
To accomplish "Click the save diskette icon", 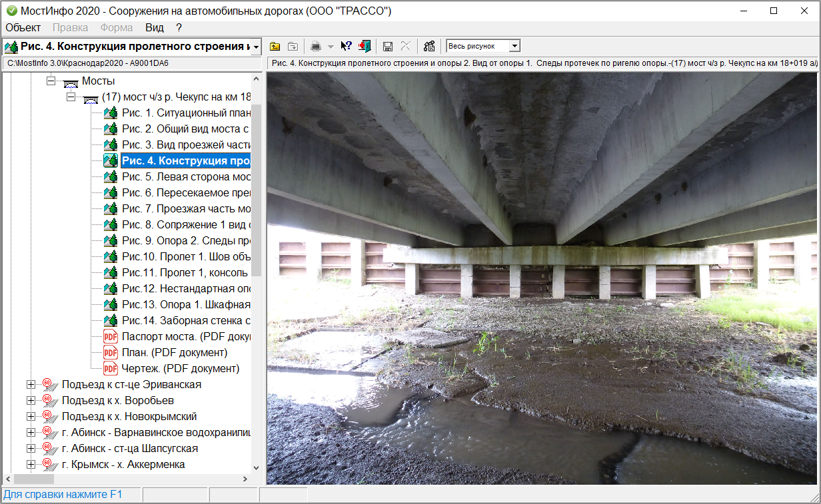I will click(x=387, y=46).
